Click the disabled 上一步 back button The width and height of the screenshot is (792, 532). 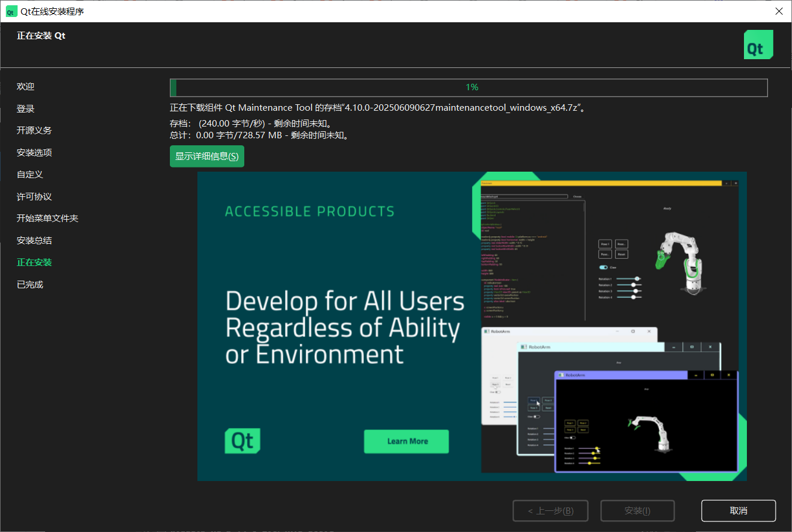point(551,511)
